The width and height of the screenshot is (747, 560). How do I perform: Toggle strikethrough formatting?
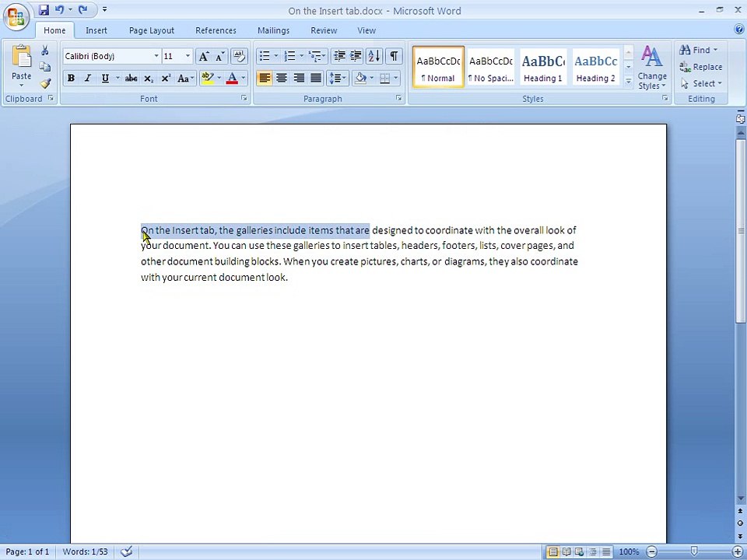click(x=131, y=78)
